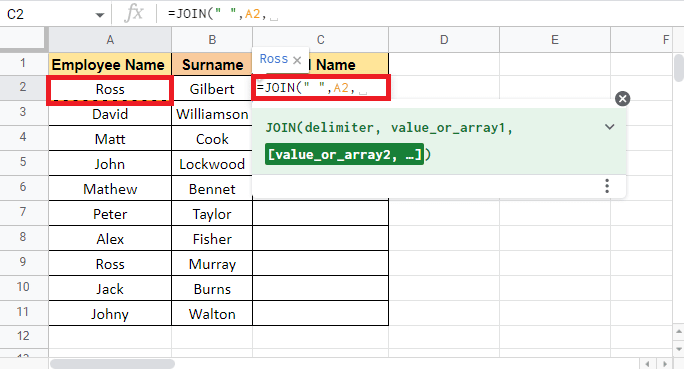Select row 12 header
Screen dimensions: 684x369
(x=23, y=336)
